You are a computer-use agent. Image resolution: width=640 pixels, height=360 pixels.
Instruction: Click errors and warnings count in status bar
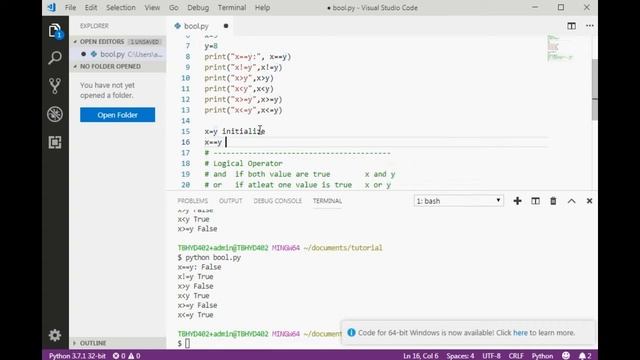click(127, 356)
